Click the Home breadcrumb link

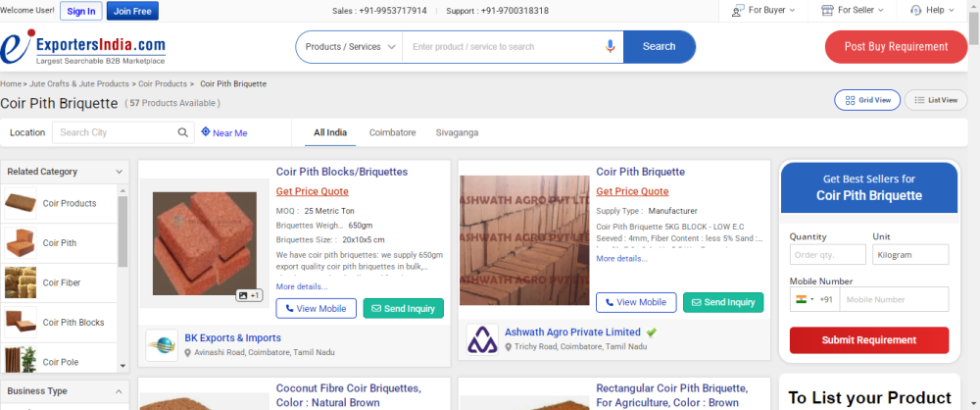(11, 83)
